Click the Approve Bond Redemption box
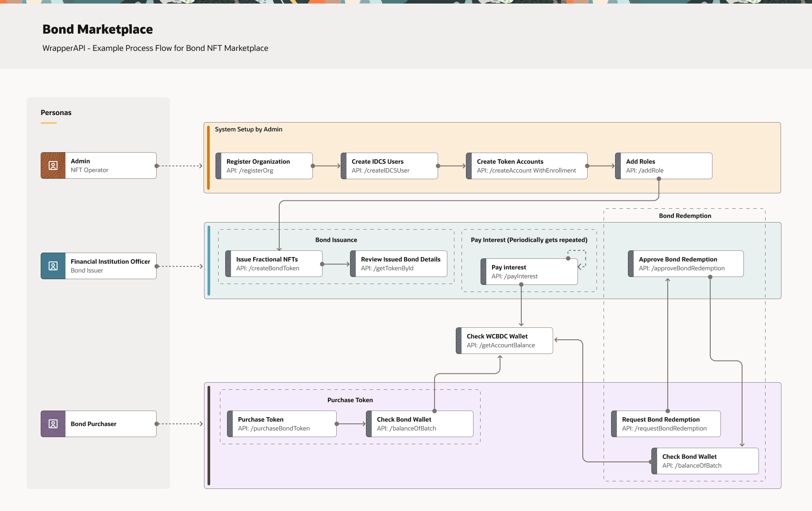812x511 pixels. pos(686,264)
